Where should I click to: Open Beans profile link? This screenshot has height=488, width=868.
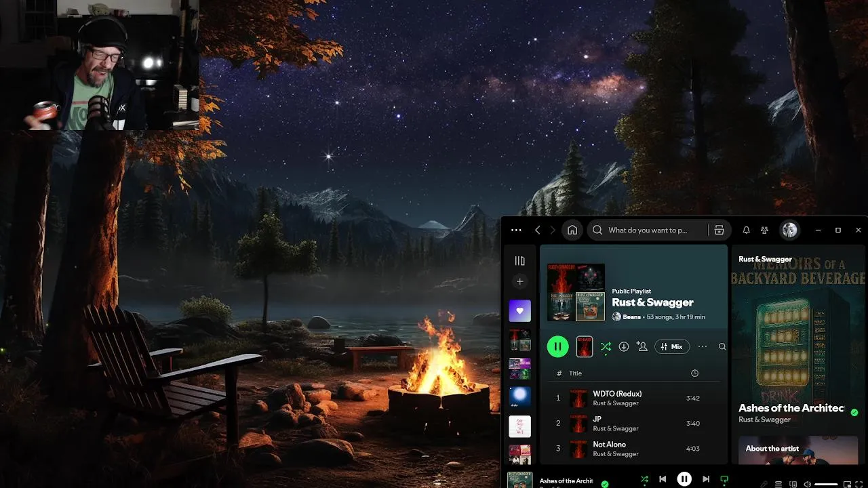coord(631,317)
